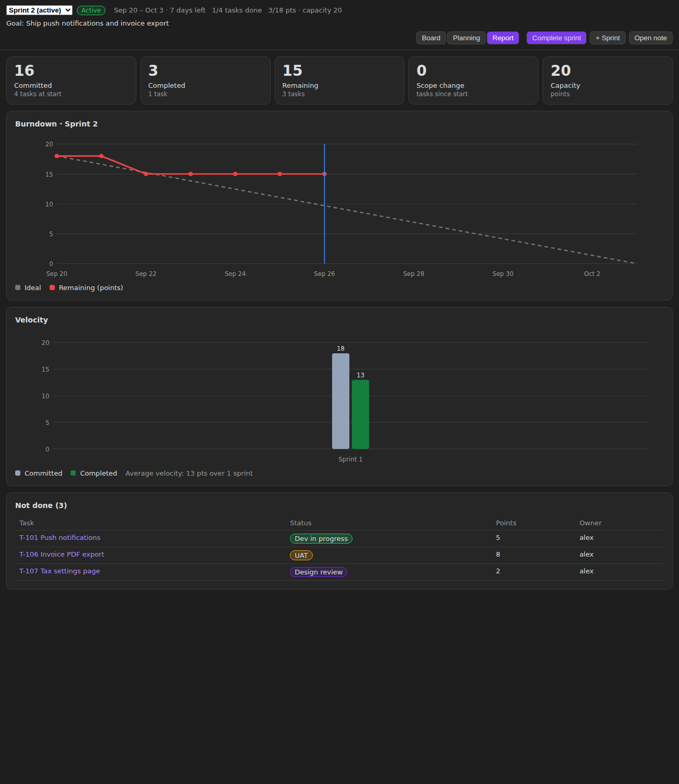Click the sprint goal text line

coord(88,24)
